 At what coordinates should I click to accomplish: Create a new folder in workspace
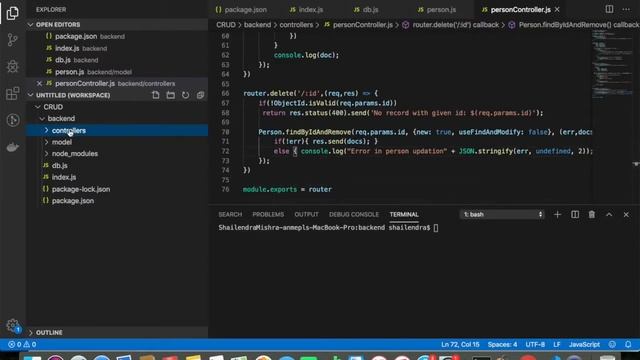click(x=171, y=95)
